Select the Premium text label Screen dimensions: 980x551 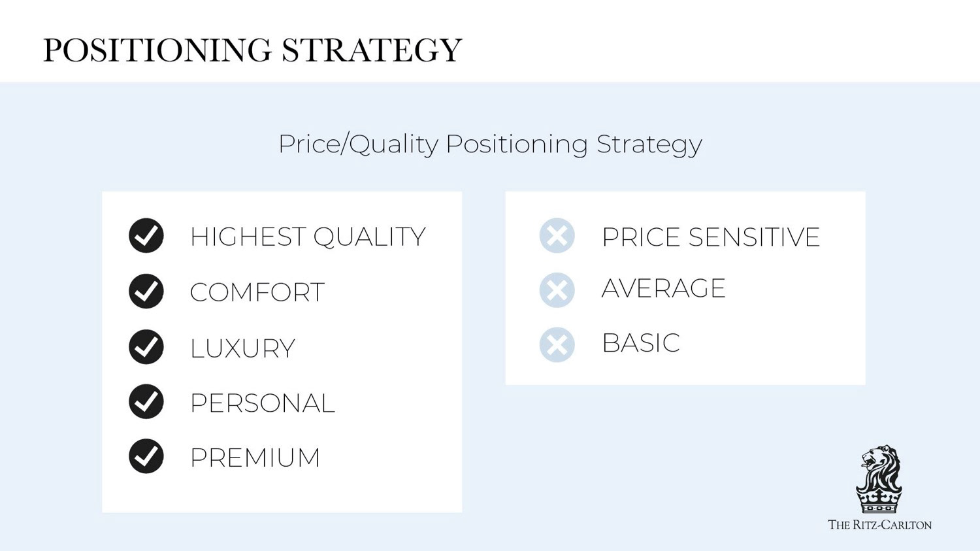[x=255, y=458]
